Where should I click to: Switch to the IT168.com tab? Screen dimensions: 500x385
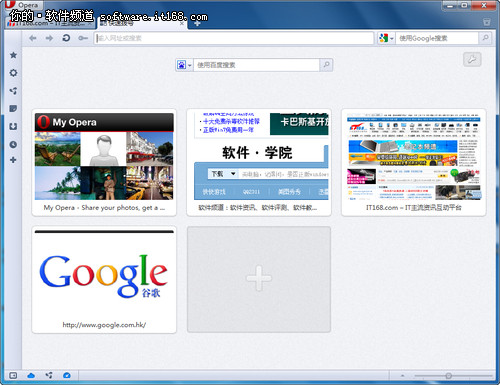(49, 23)
